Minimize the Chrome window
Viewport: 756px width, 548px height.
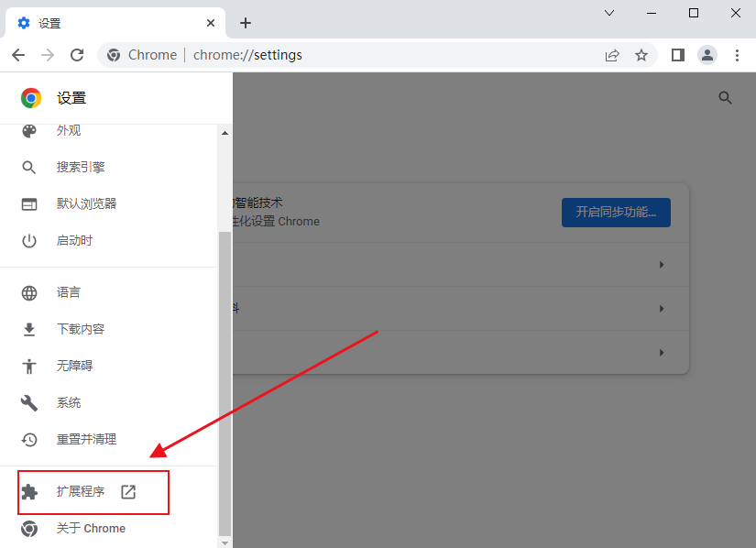tap(652, 13)
